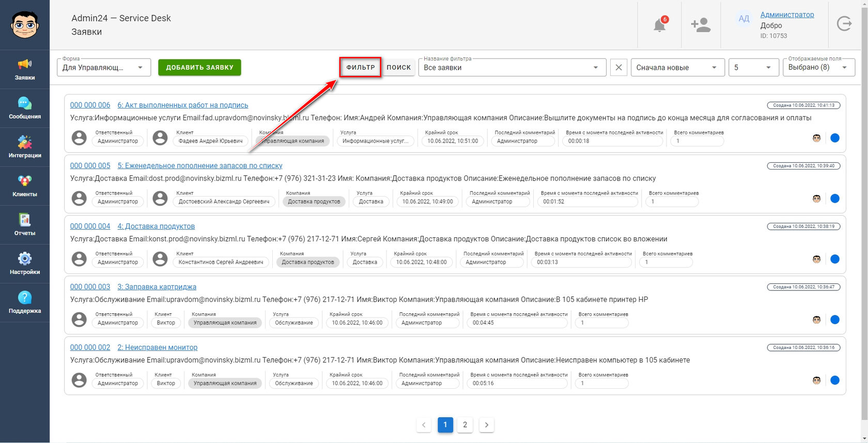This screenshot has width=868, height=443.
Task: Open link 6: Акт выполненных работ на подпись
Action: pos(183,105)
